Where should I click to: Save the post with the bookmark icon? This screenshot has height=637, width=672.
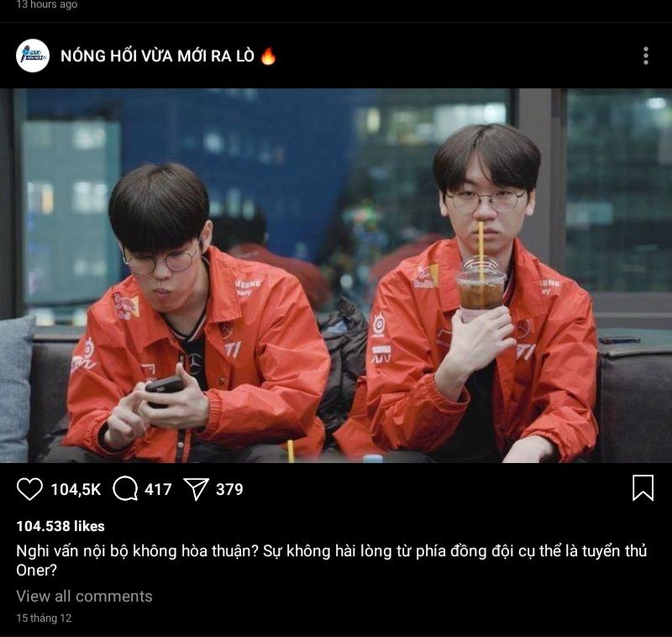click(643, 487)
